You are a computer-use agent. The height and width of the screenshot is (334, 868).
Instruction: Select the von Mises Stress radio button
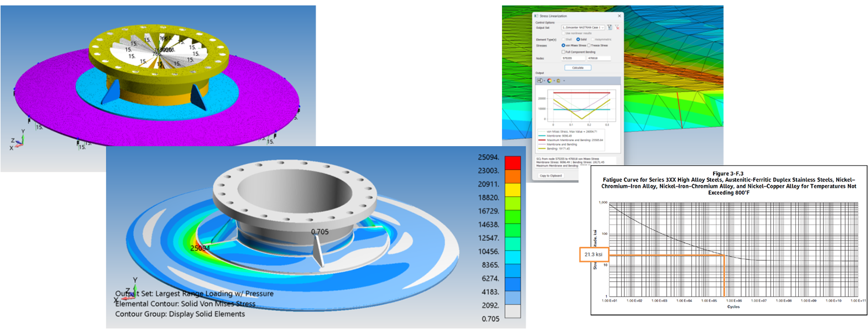[563, 45]
